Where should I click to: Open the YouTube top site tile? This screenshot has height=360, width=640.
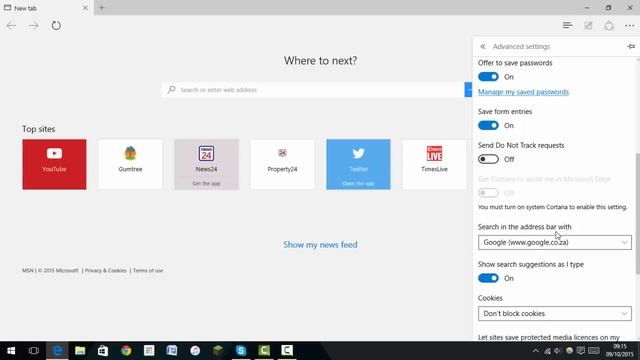[x=54, y=164]
